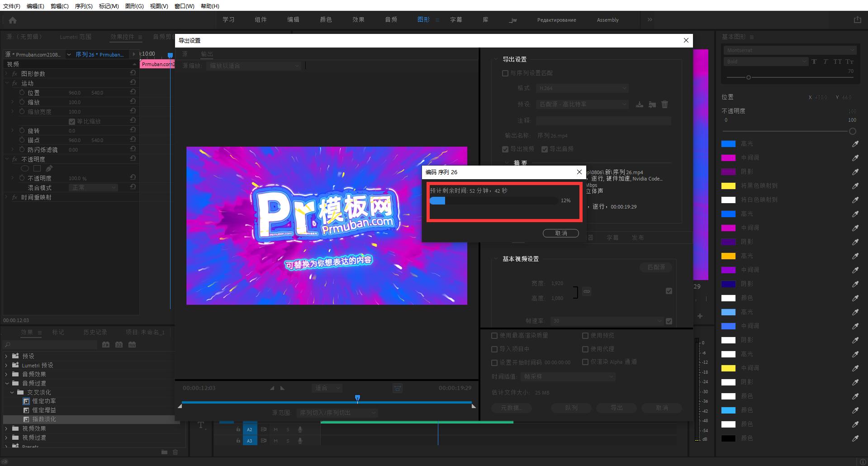The image size is (868, 466).
Task: Cancel encoding with 取消 button
Action: [x=561, y=233]
